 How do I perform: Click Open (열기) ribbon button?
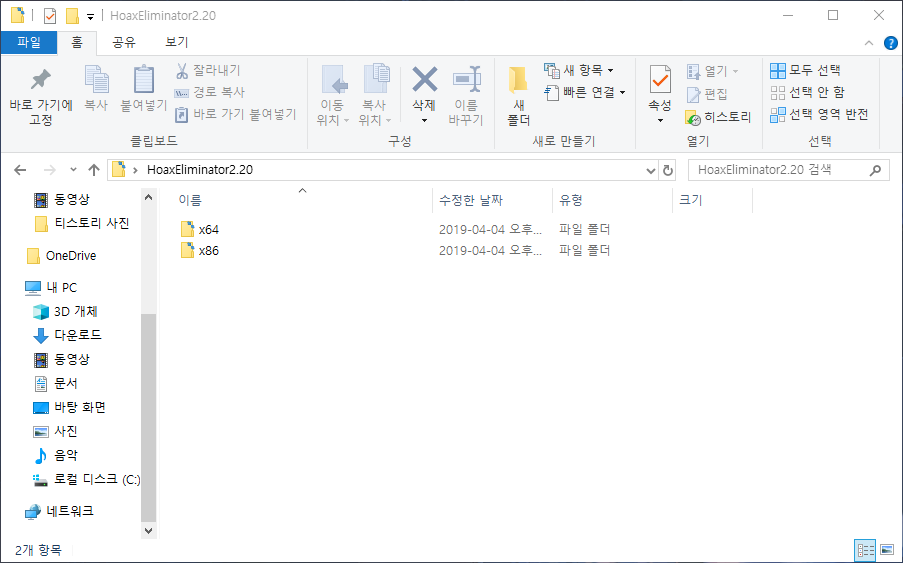click(712, 71)
